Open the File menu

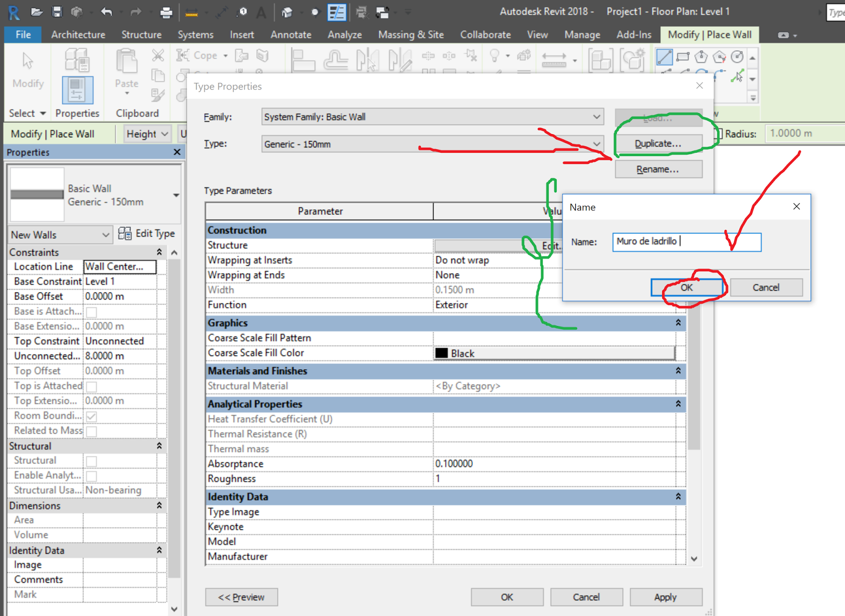pos(23,34)
